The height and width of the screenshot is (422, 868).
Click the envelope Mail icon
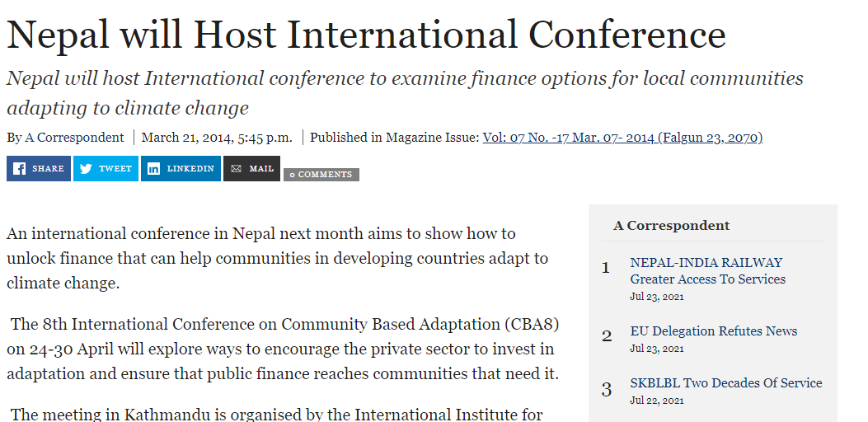[237, 169]
